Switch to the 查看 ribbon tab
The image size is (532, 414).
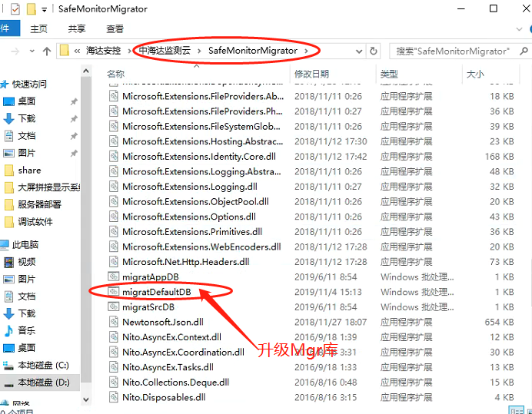(115, 28)
